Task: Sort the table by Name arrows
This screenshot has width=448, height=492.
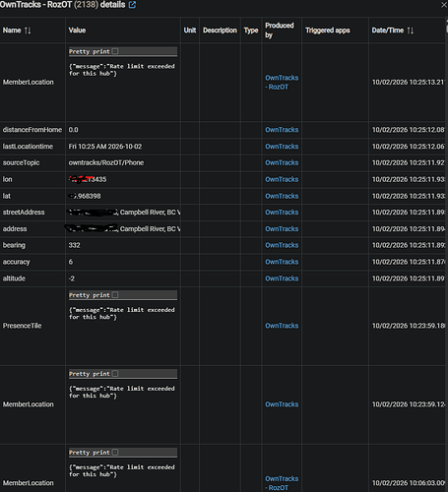Action: tap(28, 31)
